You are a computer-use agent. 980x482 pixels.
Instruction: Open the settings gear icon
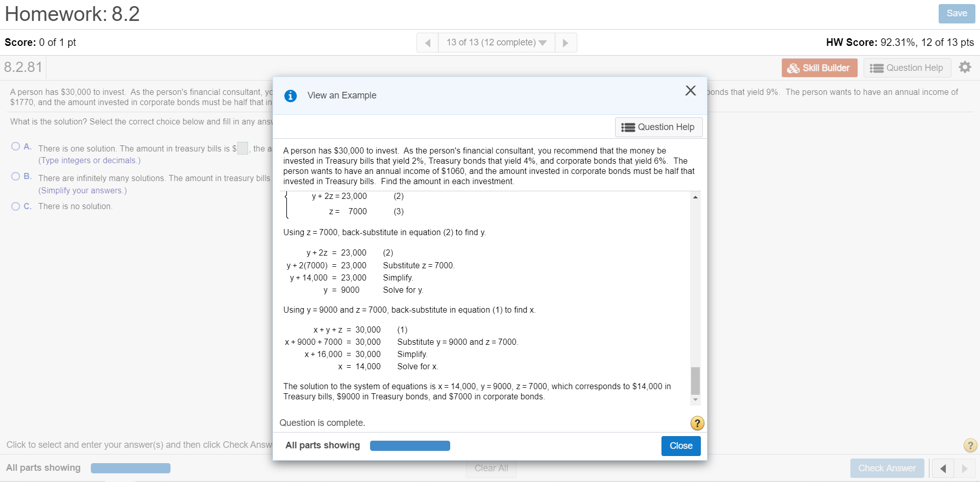point(965,67)
